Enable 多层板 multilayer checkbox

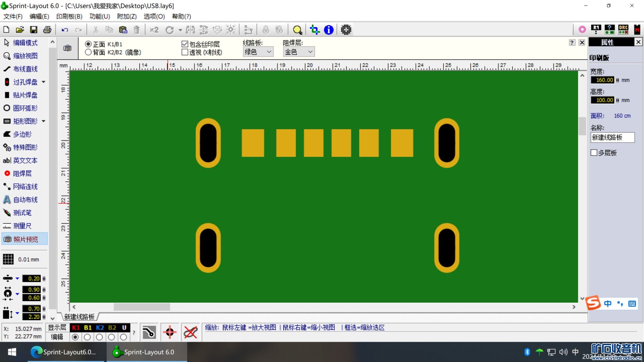(594, 153)
